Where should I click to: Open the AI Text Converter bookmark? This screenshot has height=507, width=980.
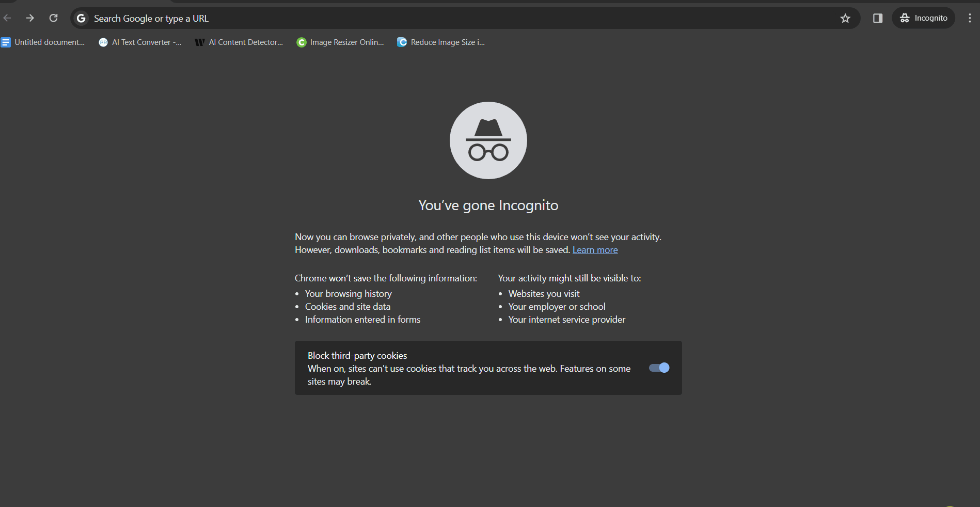tap(140, 42)
